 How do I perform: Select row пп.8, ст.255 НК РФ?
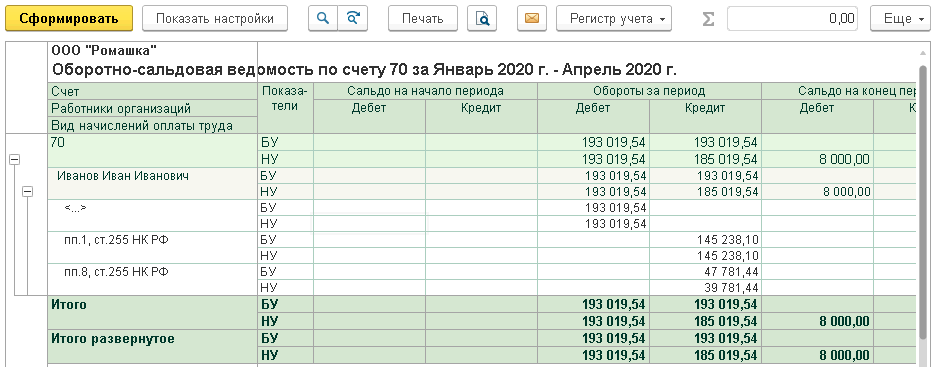tap(153, 280)
